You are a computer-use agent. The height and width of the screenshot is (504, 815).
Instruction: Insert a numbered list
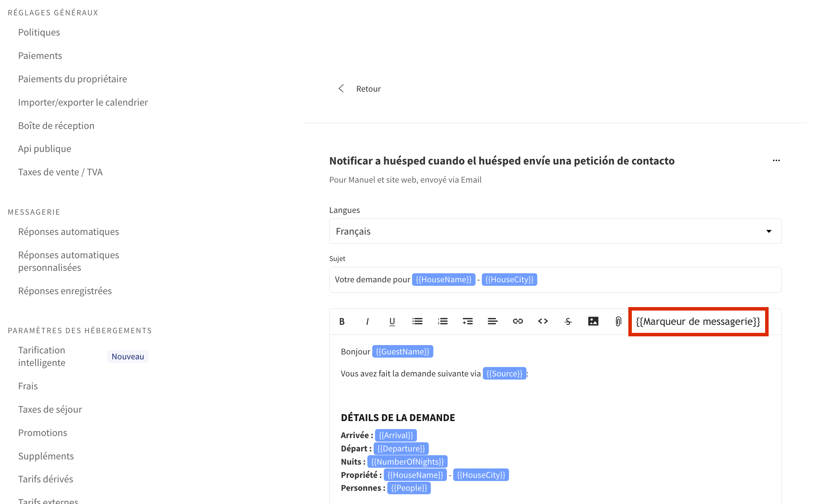442,321
